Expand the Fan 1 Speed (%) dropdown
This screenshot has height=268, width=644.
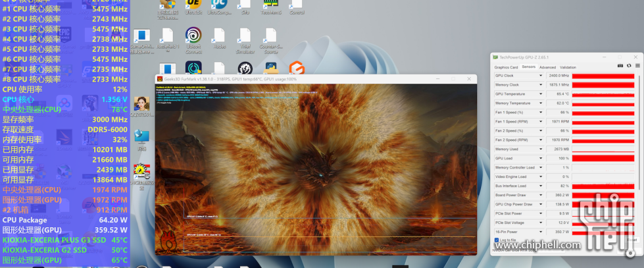541,112
